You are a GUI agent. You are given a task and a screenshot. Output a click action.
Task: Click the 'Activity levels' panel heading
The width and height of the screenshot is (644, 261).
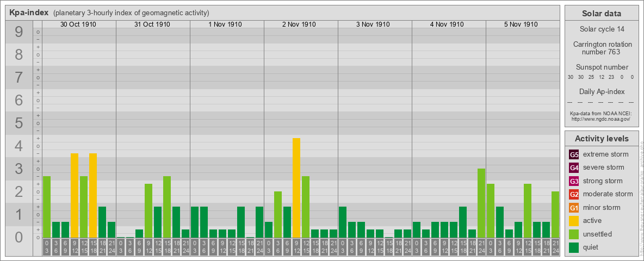602,139
